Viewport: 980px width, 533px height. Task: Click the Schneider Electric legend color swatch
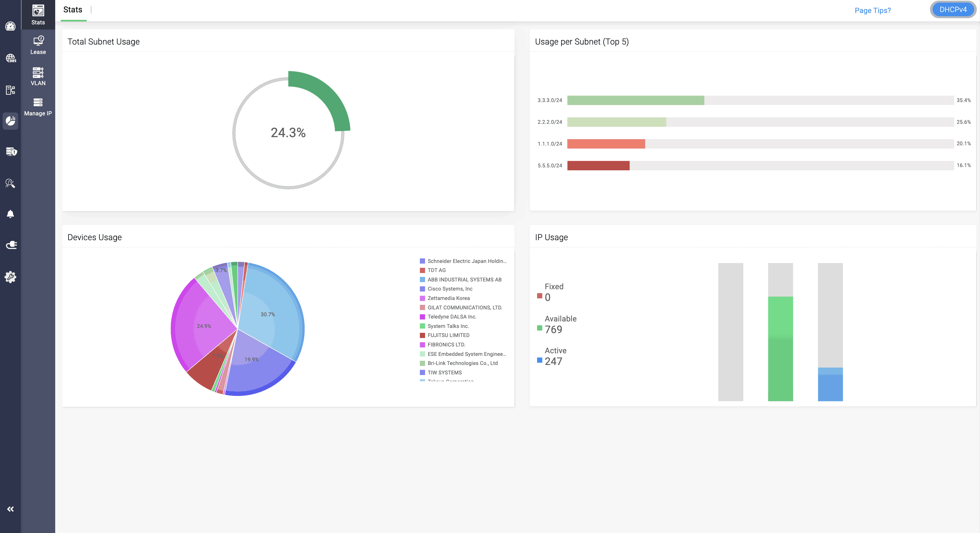click(x=422, y=261)
